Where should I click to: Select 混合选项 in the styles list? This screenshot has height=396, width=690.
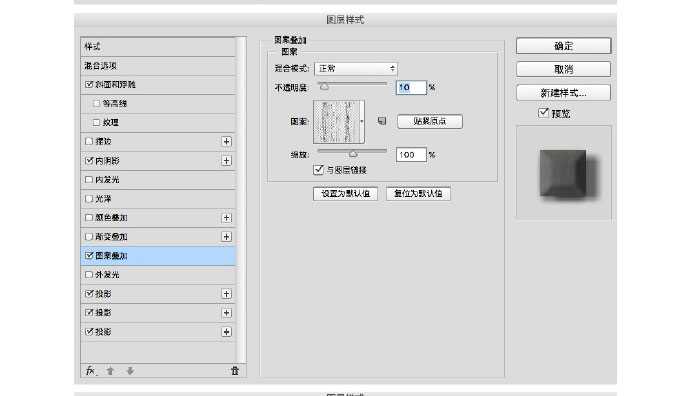coord(158,66)
